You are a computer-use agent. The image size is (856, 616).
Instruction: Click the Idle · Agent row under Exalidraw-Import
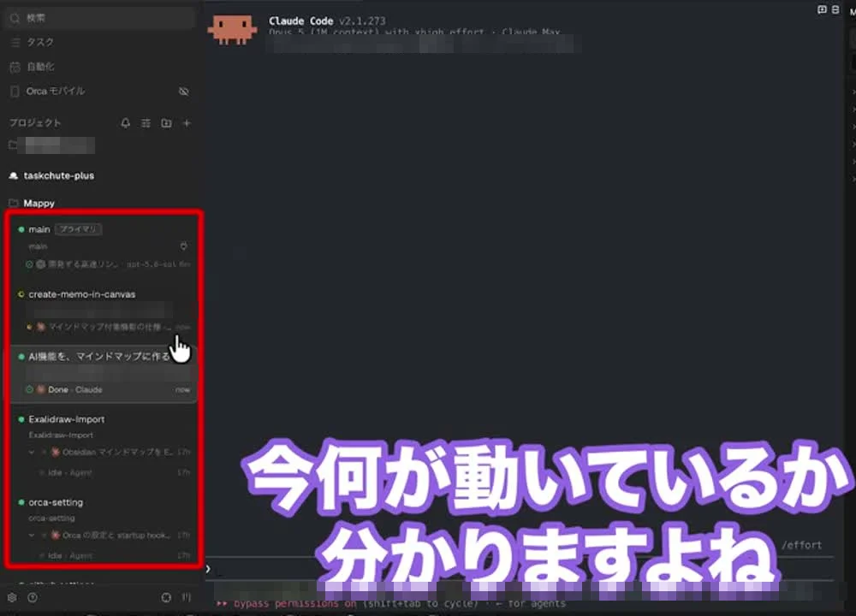tap(114, 472)
